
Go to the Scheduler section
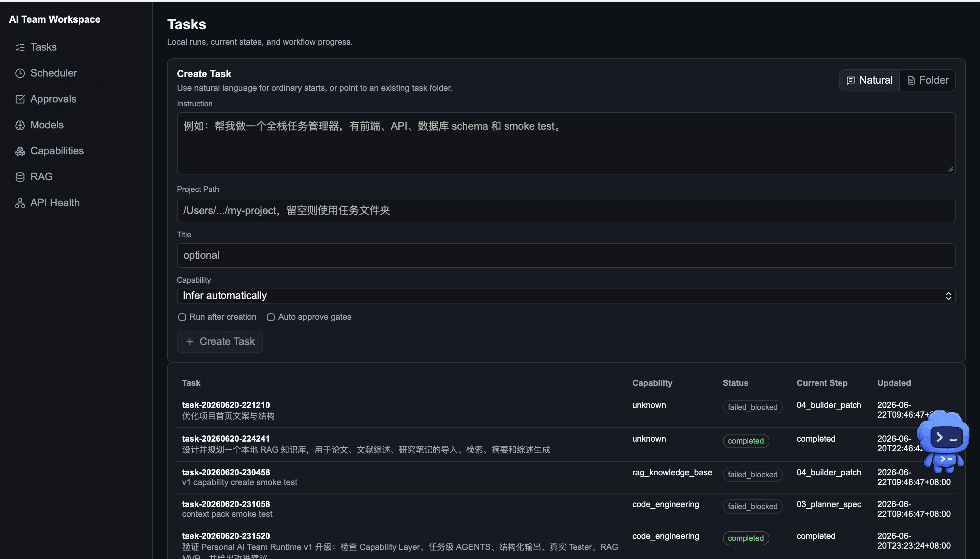(53, 73)
